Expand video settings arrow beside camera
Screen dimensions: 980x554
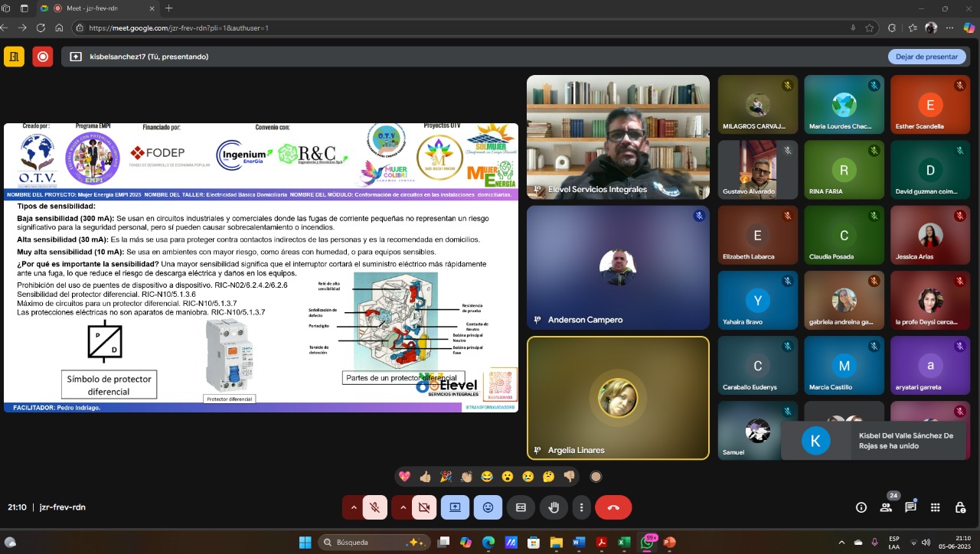403,507
